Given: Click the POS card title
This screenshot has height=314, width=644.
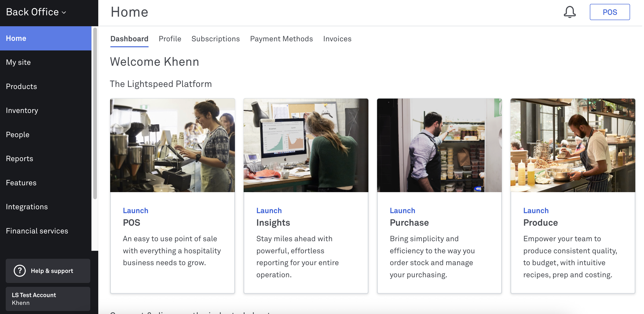Looking at the screenshot, I should (x=131, y=222).
